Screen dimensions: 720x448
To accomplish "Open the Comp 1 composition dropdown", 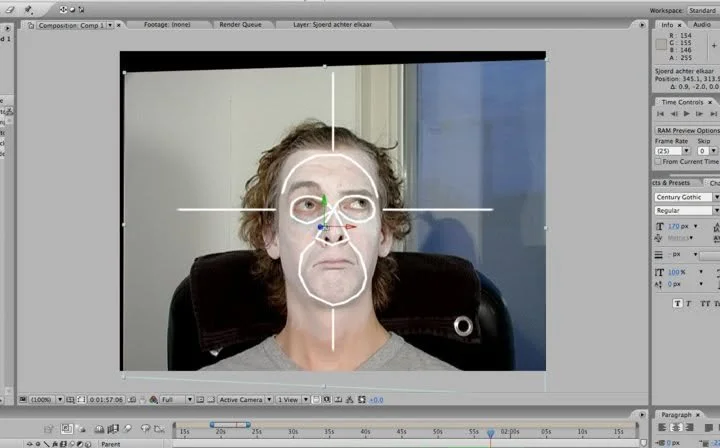I will (x=110, y=25).
